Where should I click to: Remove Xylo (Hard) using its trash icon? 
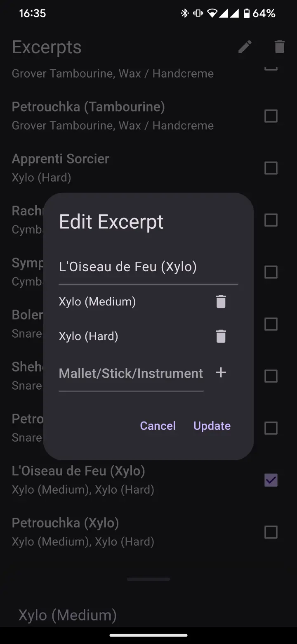pos(221,336)
